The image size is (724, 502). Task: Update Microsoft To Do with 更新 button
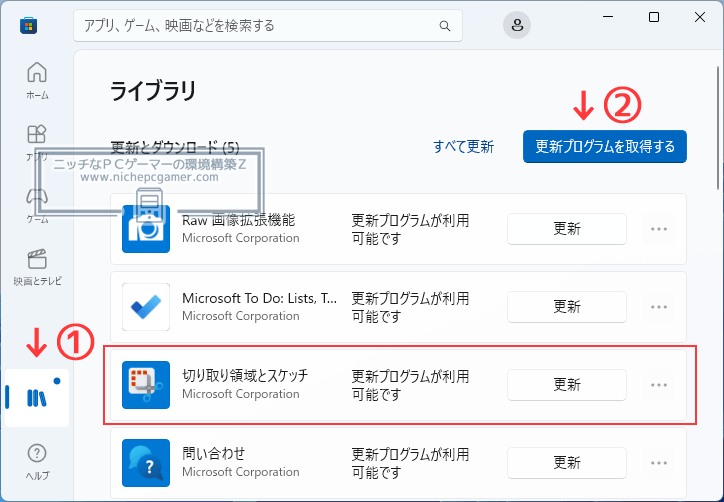tap(567, 307)
